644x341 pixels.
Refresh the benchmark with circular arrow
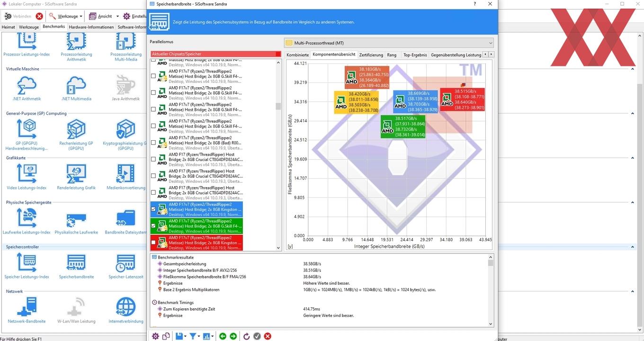point(246,336)
